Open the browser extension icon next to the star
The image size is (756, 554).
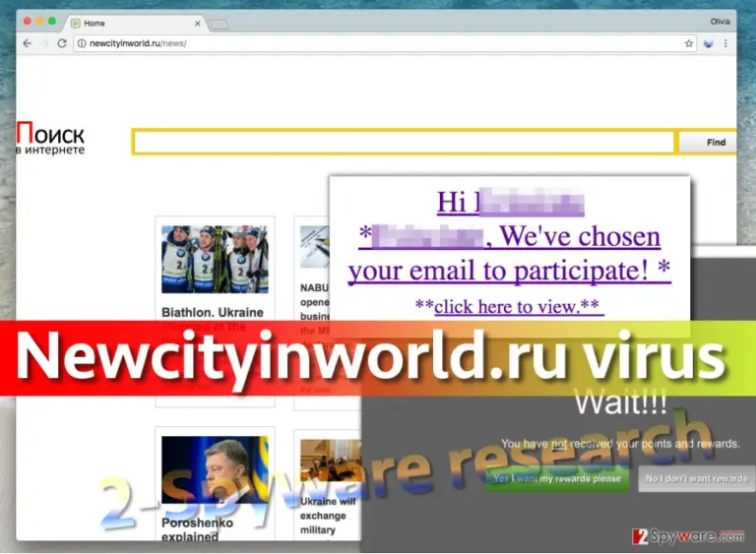point(708,43)
